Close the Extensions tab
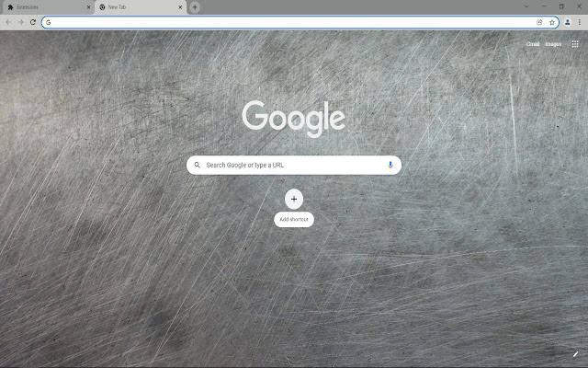Viewport: 588px width, 368px height. click(x=88, y=7)
